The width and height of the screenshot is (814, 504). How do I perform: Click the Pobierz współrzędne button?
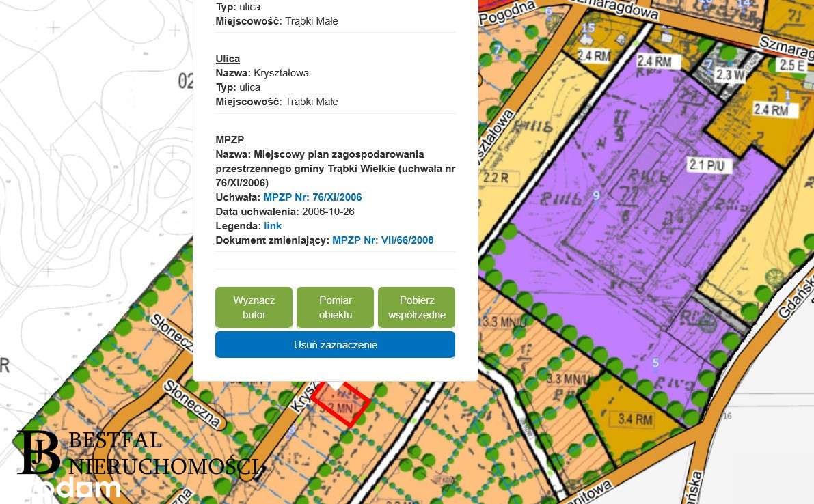click(417, 307)
